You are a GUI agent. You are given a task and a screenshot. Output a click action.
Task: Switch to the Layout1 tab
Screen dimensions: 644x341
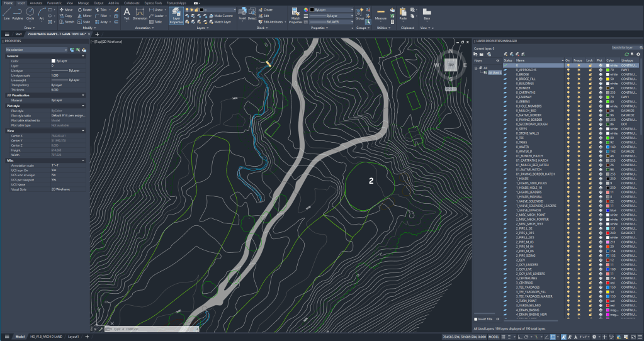click(74, 337)
